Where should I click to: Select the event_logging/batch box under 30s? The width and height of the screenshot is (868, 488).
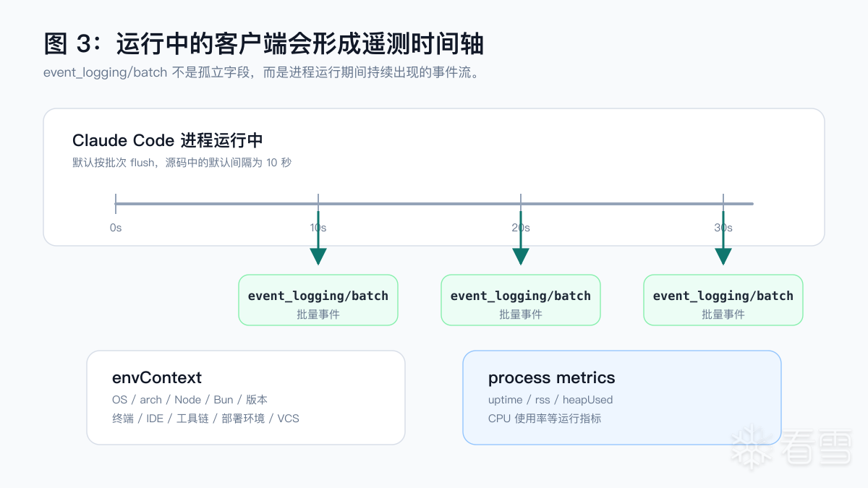click(x=723, y=300)
